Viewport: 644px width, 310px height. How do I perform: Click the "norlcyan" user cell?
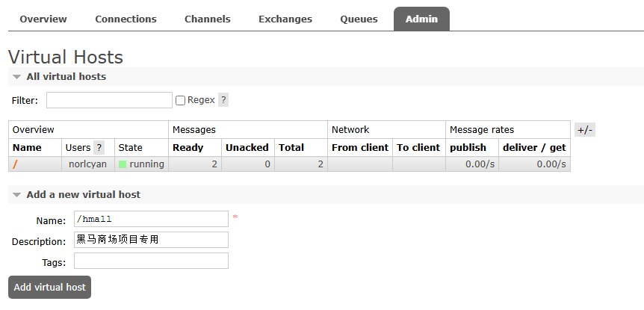pyautogui.click(x=88, y=164)
